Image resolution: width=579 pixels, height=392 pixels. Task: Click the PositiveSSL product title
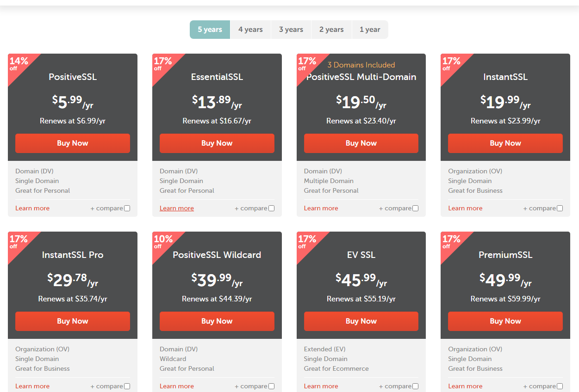pos(73,77)
